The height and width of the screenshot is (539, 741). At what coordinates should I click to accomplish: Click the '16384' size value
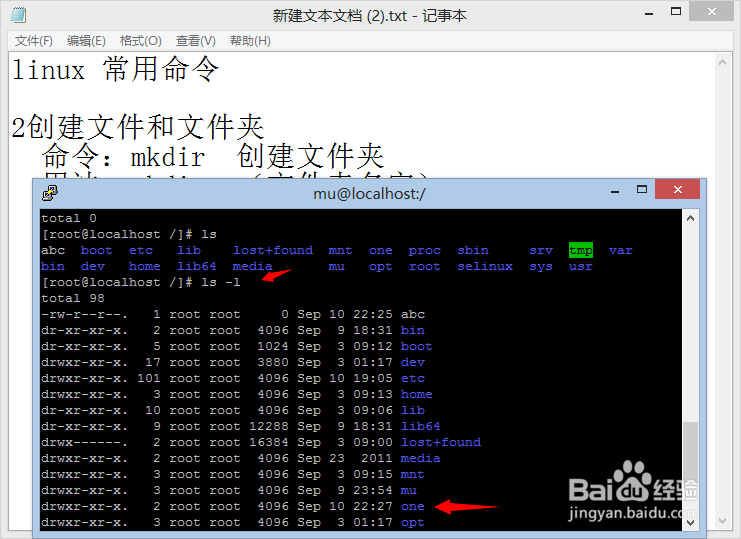(268, 443)
